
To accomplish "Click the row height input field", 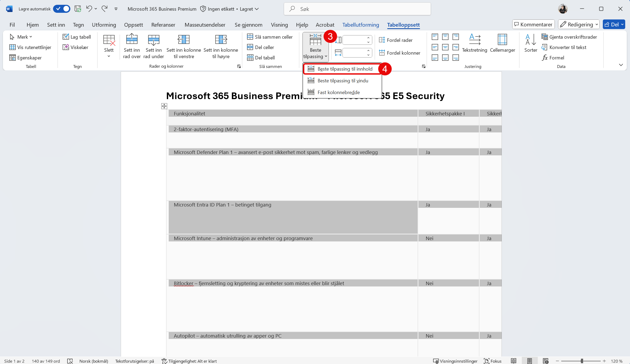I will [x=354, y=40].
